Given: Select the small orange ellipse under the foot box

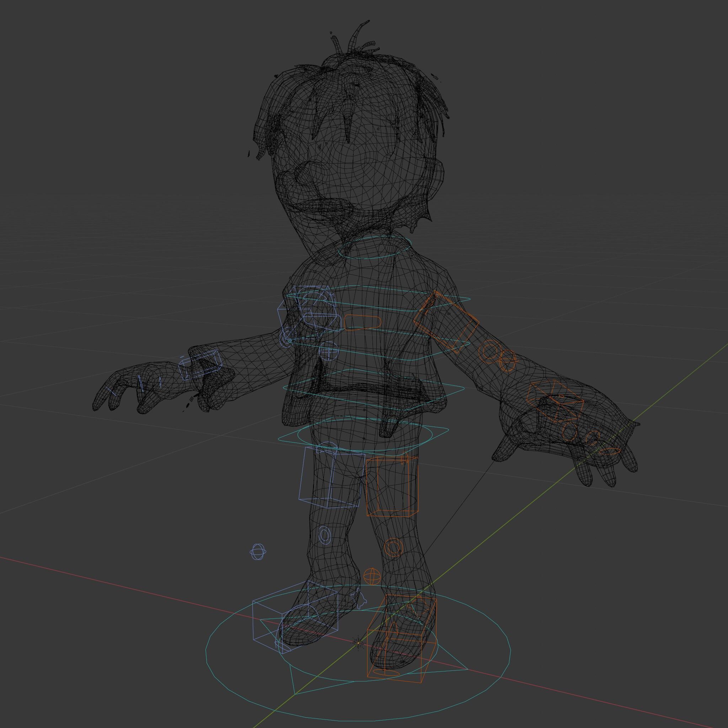Looking at the screenshot, I should pyautogui.click(x=386, y=672).
